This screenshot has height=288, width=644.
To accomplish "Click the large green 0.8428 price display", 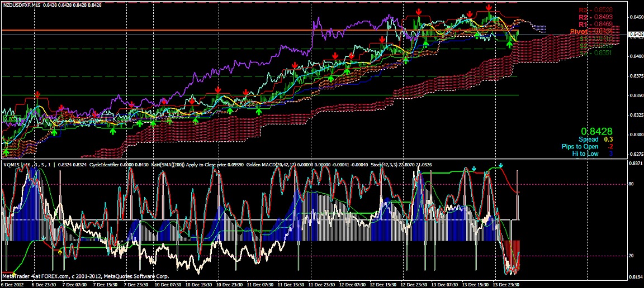I will pos(596,129).
